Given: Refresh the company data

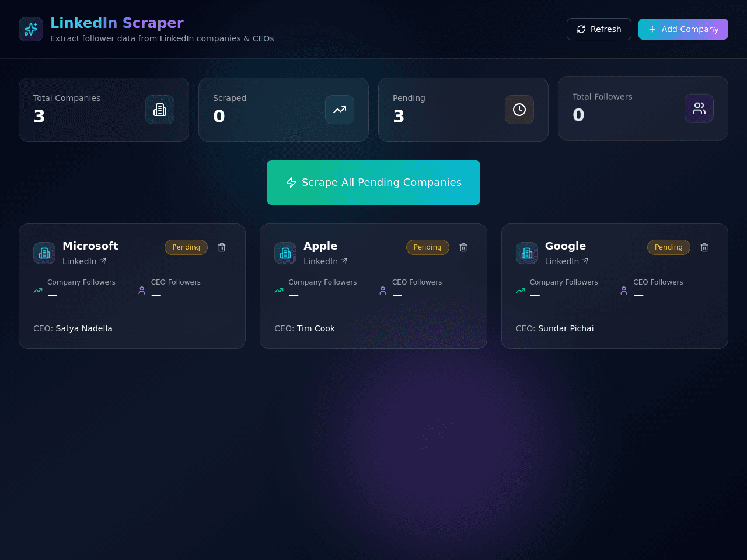Looking at the screenshot, I should click(x=599, y=29).
